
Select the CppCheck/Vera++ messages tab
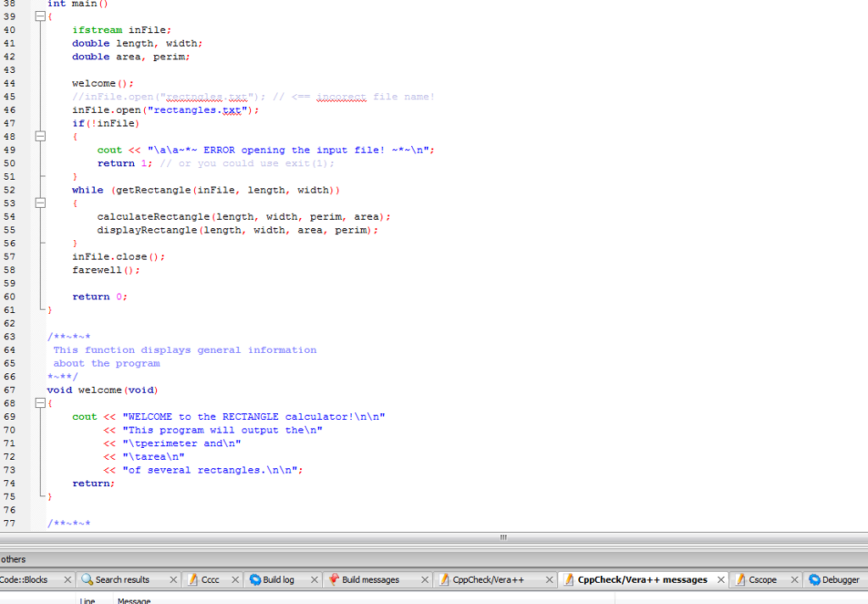(643, 579)
